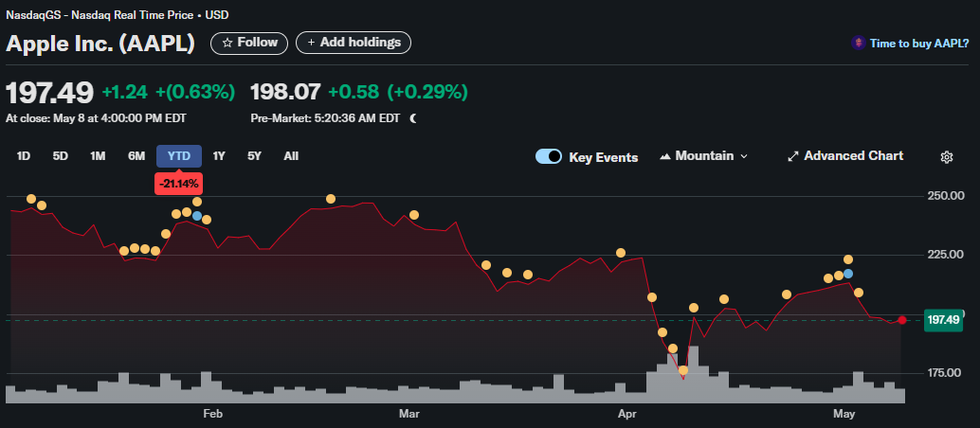Click the 225.00 axis label
The width and height of the screenshot is (980, 428).
click(945, 255)
